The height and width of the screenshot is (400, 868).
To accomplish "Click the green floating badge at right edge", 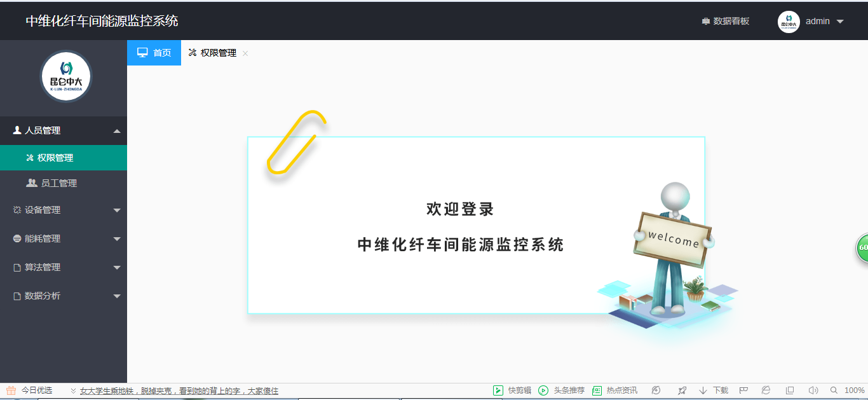I will (x=862, y=248).
